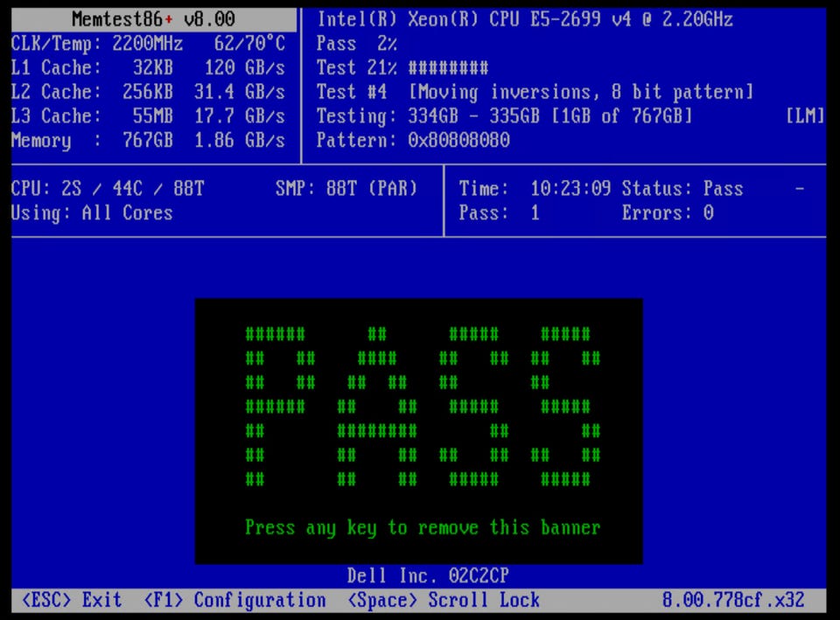Viewport: 840px width, 620px height.
Task: Click the 'Testing: 334GB - 335GB' line
Action: point(504,116)
